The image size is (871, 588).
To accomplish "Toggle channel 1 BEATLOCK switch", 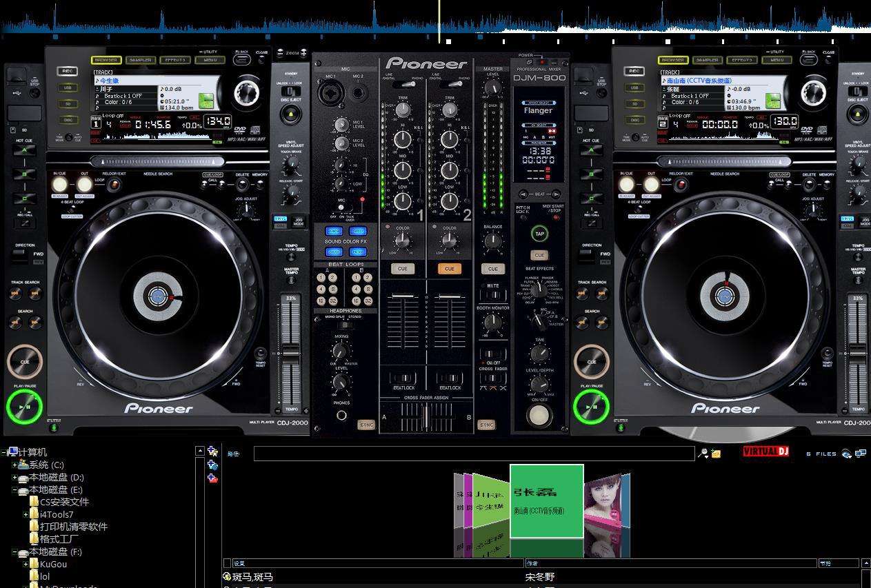I will (403, 378).
